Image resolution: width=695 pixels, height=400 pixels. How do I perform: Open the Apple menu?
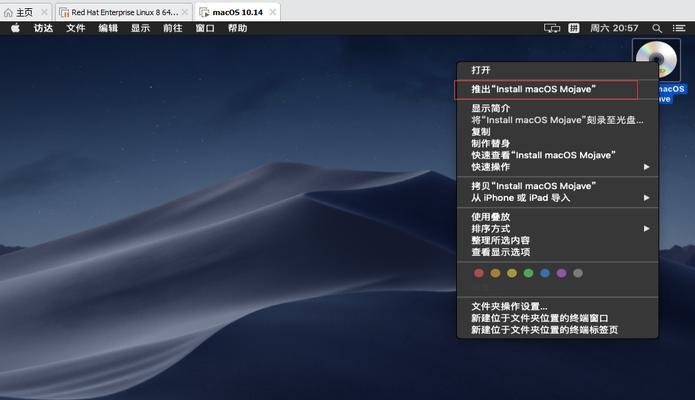point(16,28)
